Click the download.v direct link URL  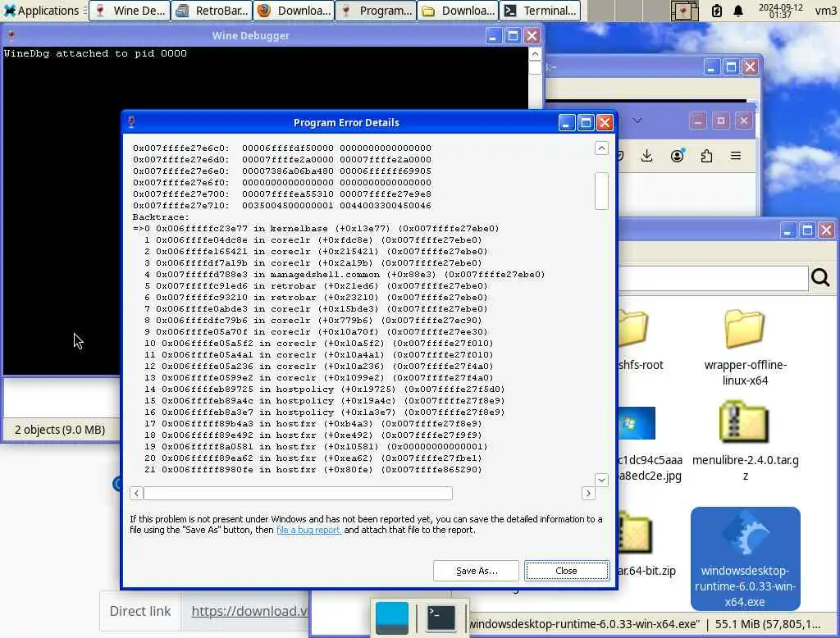pos(249,611)
